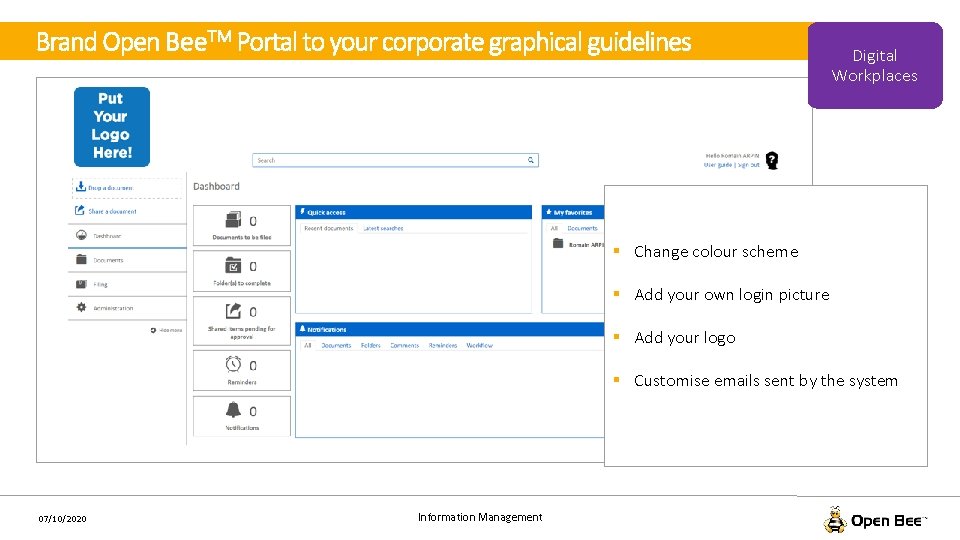Click Share a document in the sidebar
Viewport: 960px width, 540px height.
pyautogui.click(x=112, y=211)
